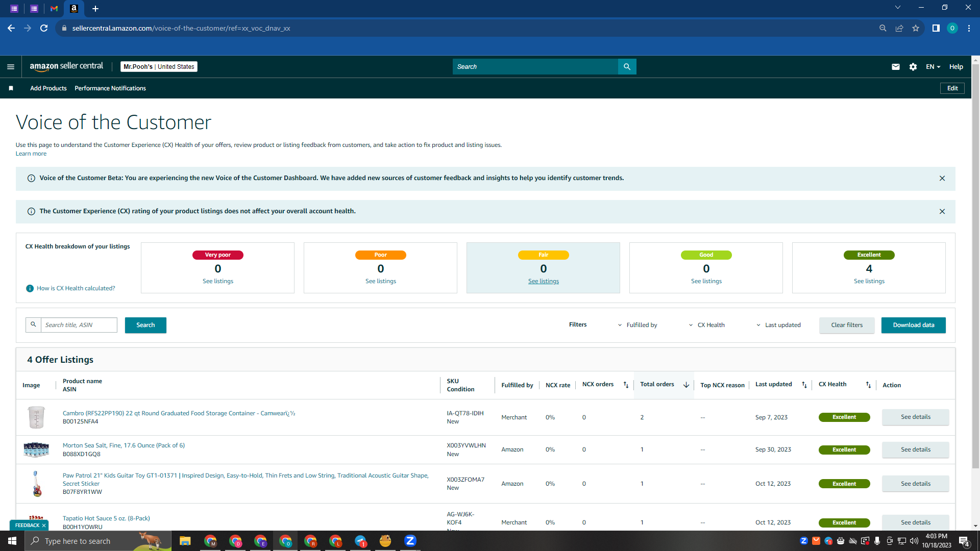Sort by Total orders arrow
Screen dimensions: 980x551
coord(687,385)
